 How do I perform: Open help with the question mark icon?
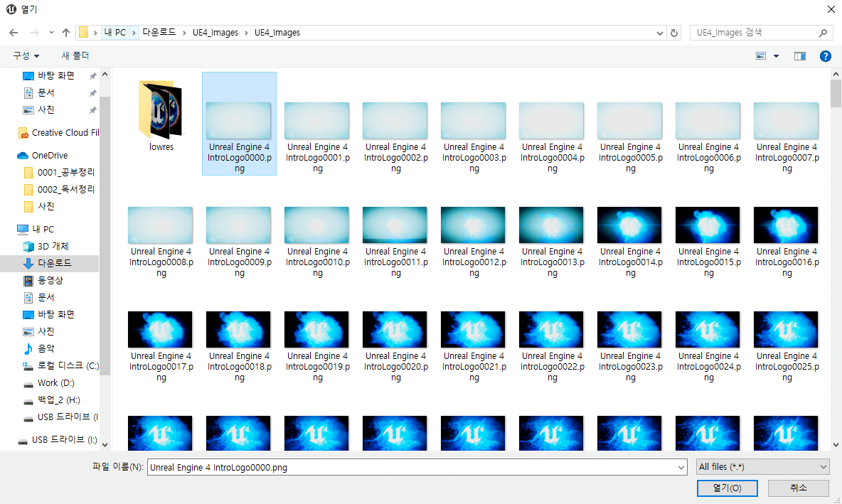click(x=826, y=56)
